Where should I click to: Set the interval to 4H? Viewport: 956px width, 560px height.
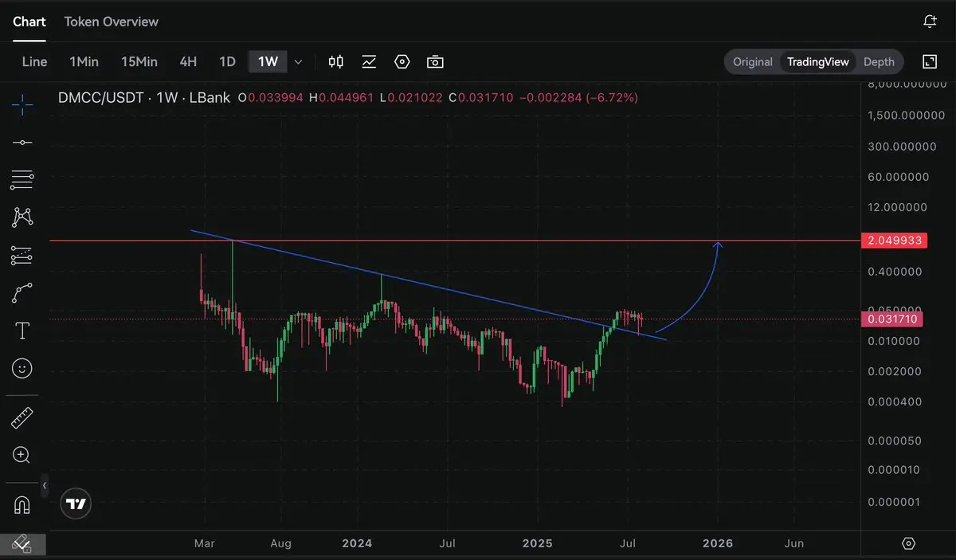[188, 61]
